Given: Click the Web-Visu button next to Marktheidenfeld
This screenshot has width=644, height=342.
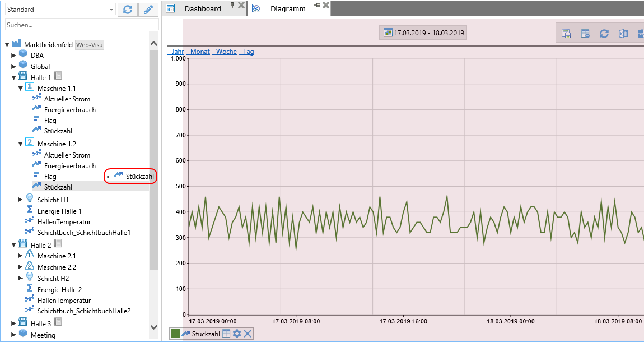Looking at the screenshot, I should point(90,45).
